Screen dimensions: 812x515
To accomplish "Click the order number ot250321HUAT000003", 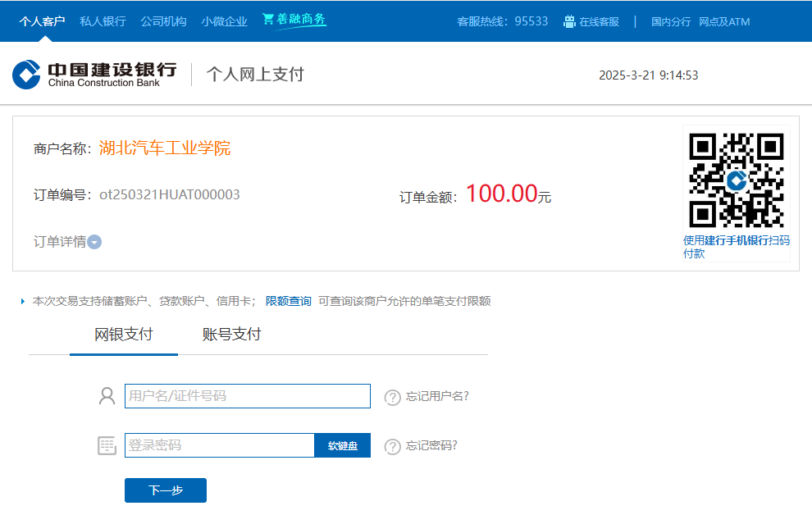I will coord(170,194).
